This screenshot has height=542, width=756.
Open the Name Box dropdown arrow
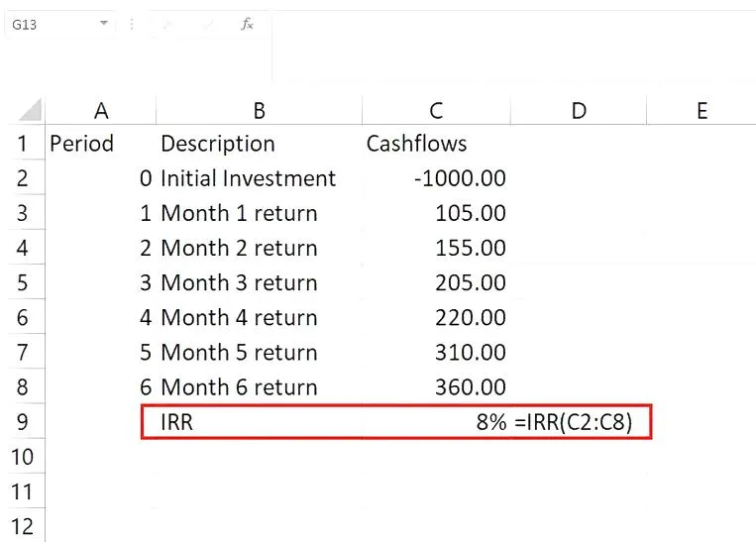coord(103,24)
